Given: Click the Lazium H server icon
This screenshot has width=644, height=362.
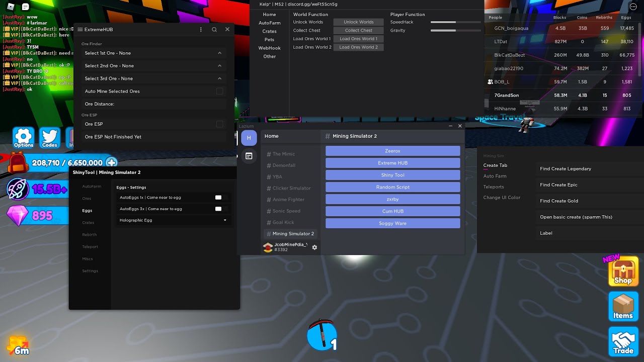Looking at the screenshot, I should coord(249,138).
